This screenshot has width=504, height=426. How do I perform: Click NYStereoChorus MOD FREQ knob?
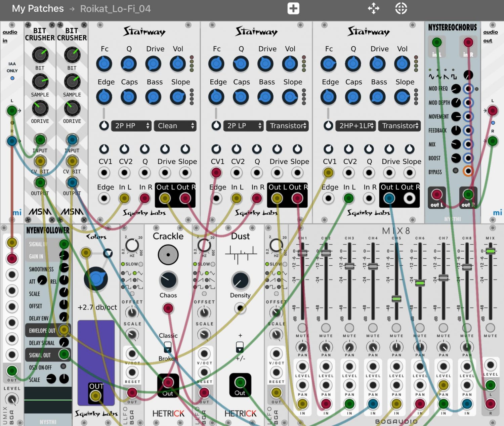click(456, 89)
